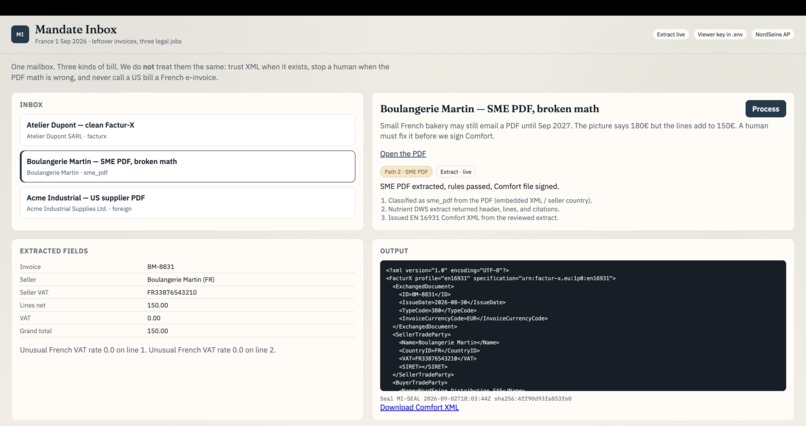The width and height of the screenshot is (806, 426).
Task: Click subtitle 'France 1 Sep 2026 · leftover invoices'
Action: [108, 41]
